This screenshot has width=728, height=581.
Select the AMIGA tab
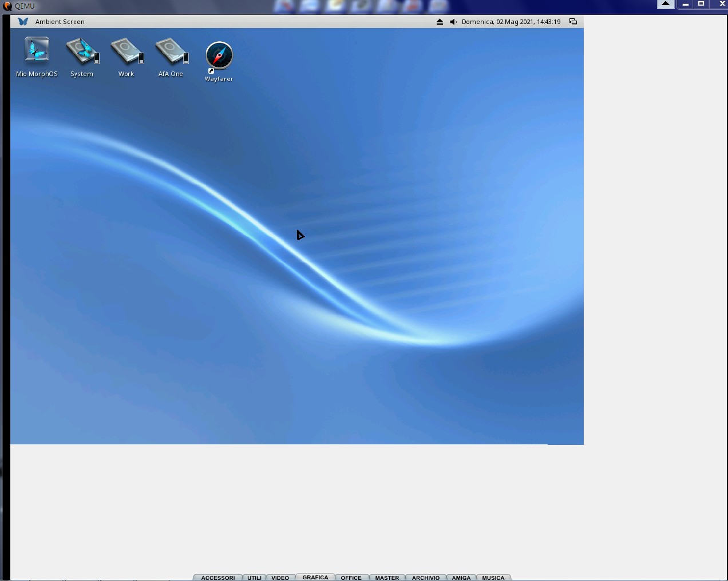(x=461, y=578)
